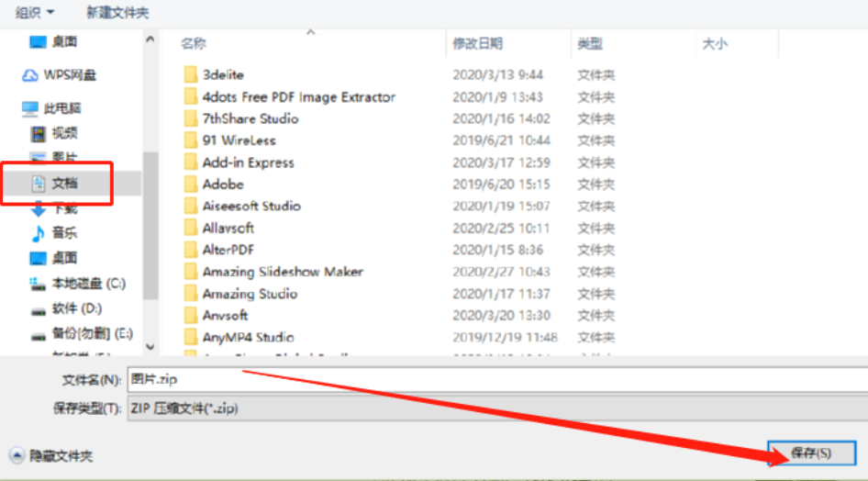Open the 软件 (D:) drive icon
868x481 pixels.
(38, 308)
